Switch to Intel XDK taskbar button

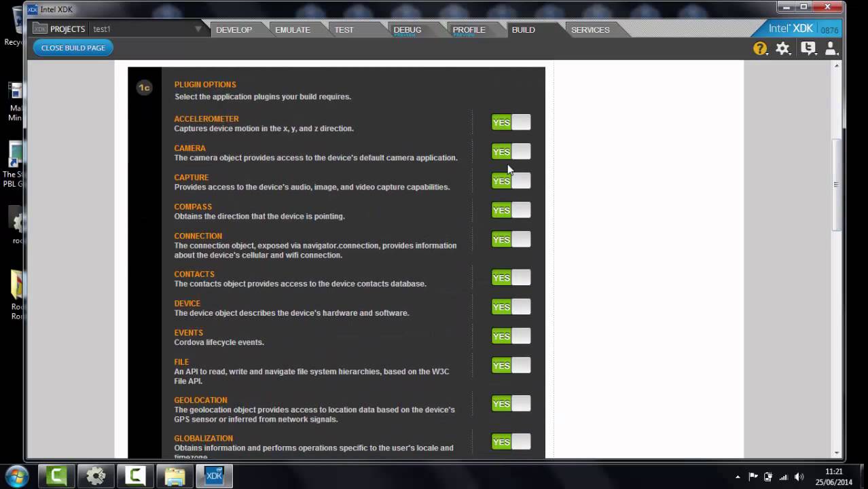pyautogui.click(x=214, y=476)
